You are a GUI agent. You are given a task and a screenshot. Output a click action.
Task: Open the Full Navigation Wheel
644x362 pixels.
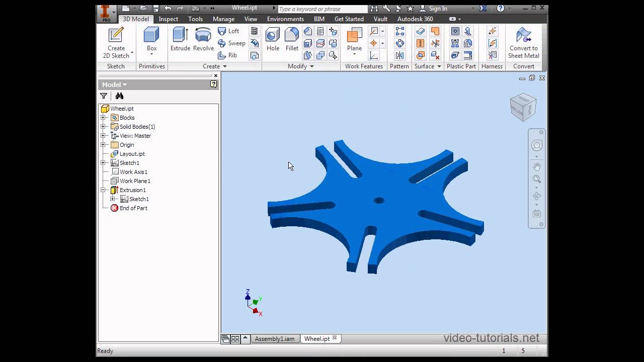(537, 146)
